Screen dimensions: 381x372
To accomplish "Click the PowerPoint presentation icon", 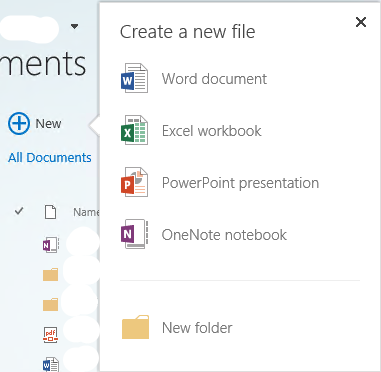I will coord(134,182).
